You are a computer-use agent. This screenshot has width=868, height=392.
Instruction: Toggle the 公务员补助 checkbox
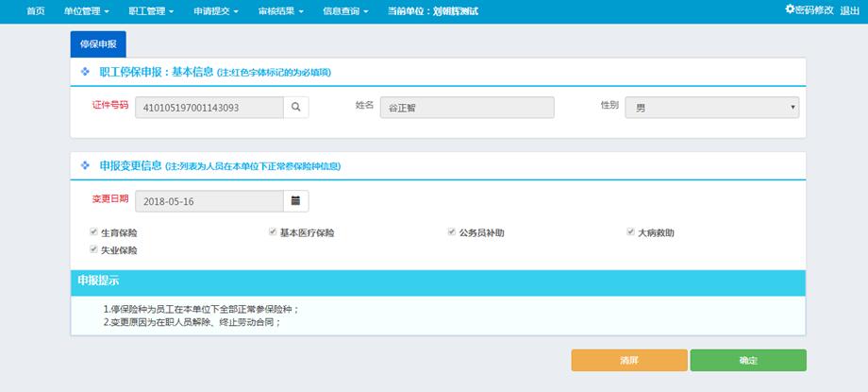click(x=452, y=232)
